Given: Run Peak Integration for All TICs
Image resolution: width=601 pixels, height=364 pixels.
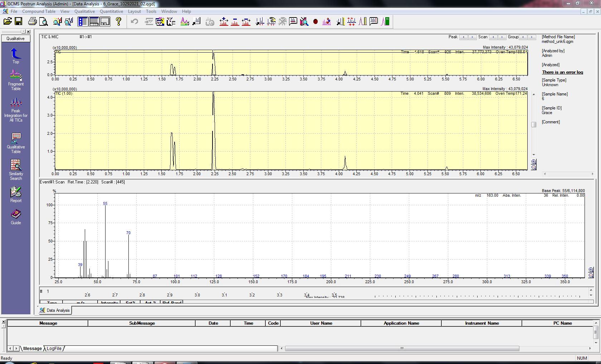Looking at the screenshot, I should click(x=16, y=110).
